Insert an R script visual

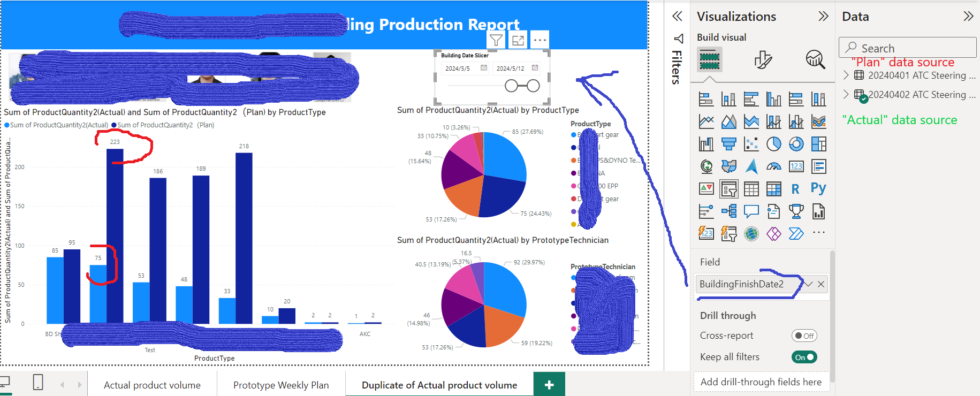(x=796, y=189)
